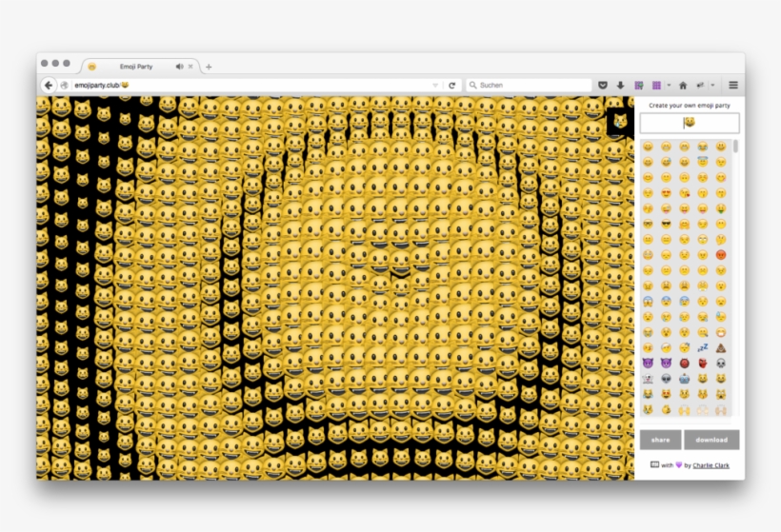Pick the thinking face emoji
Image resolution: width=781 pixels, height=532 pixels.
tap(721, 240)
